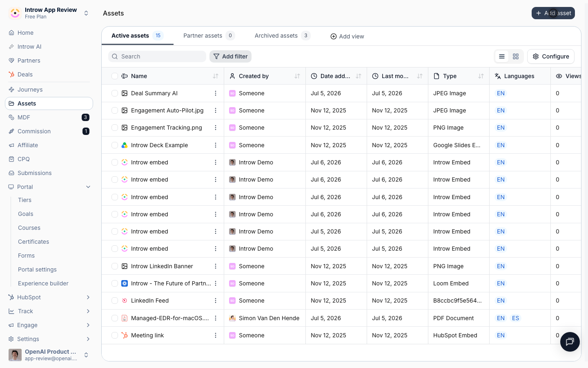Switch to Partner assets tab

point(209,36)
